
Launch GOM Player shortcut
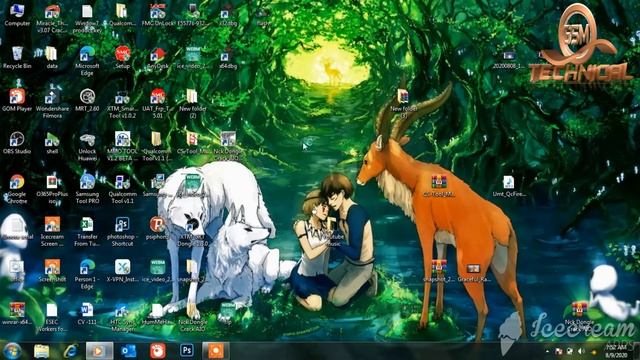coord(17,100)
